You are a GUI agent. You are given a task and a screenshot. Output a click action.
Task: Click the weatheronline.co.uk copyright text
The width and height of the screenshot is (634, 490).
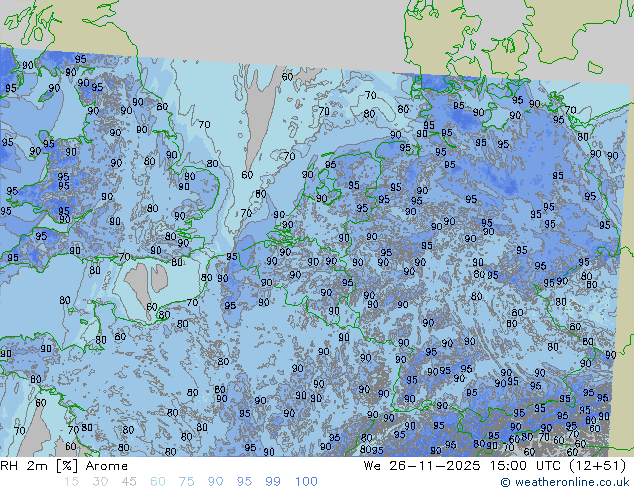click(565, 482)
